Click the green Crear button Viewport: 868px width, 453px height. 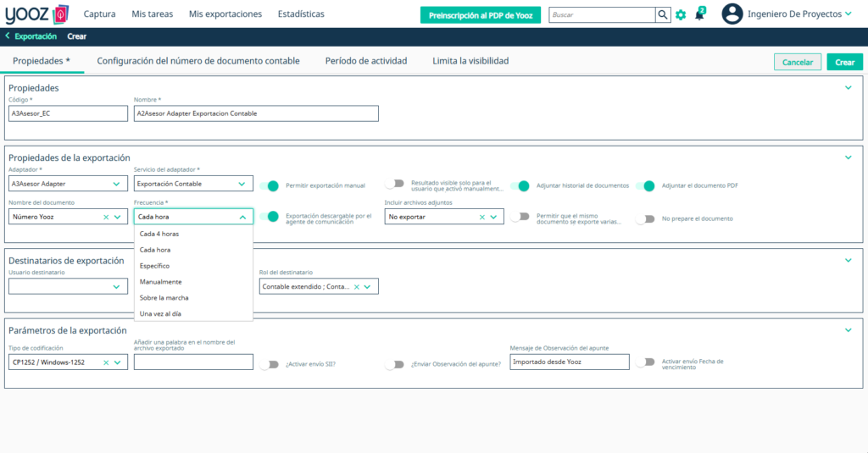[x=845, y=62]
